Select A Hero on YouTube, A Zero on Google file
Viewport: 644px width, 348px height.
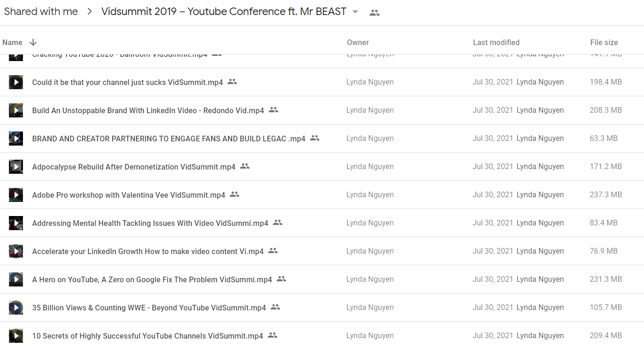[x=152, y=279]
